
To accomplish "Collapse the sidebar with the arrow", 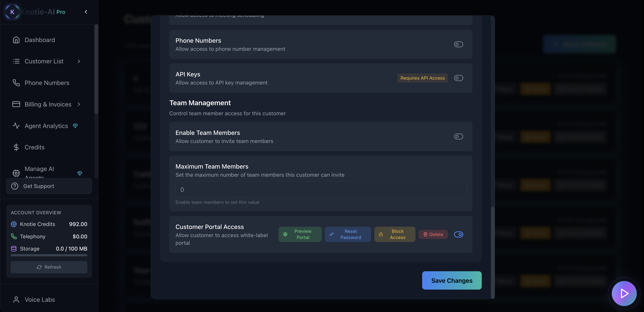I will pyautogui.click(x=86, y=12).
